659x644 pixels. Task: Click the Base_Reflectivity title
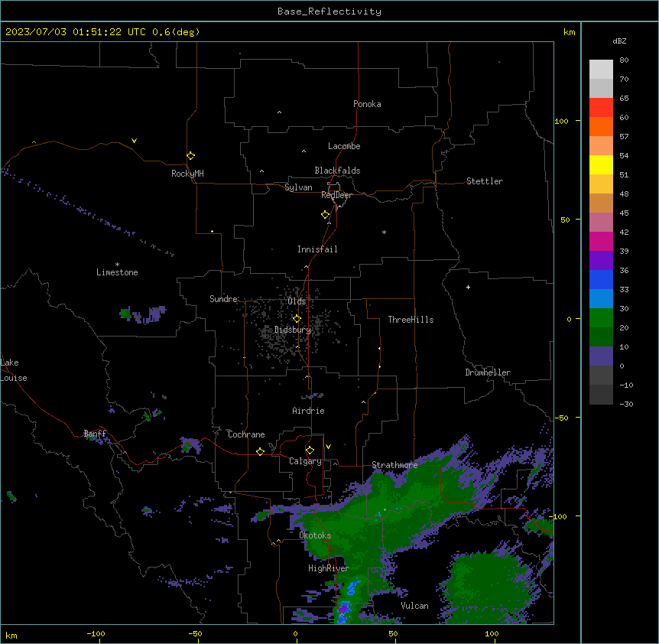[x=329, y=11]
